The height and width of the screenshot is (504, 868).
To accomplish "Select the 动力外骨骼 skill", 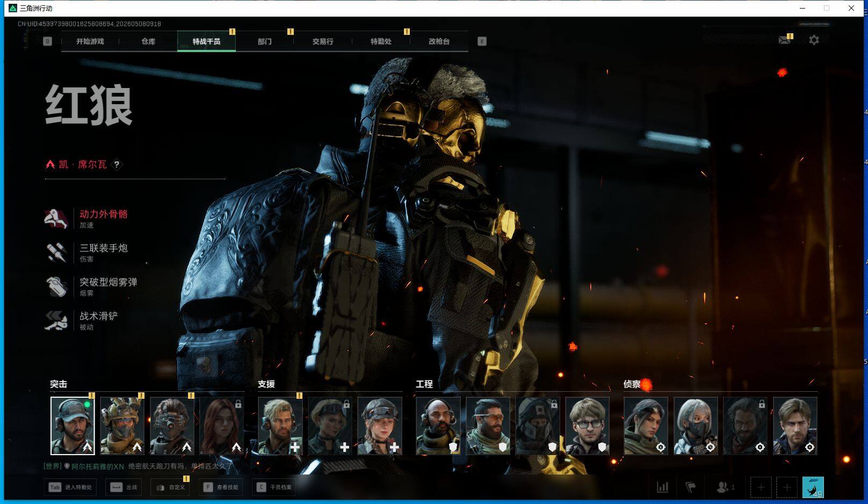I will point(87,218).
